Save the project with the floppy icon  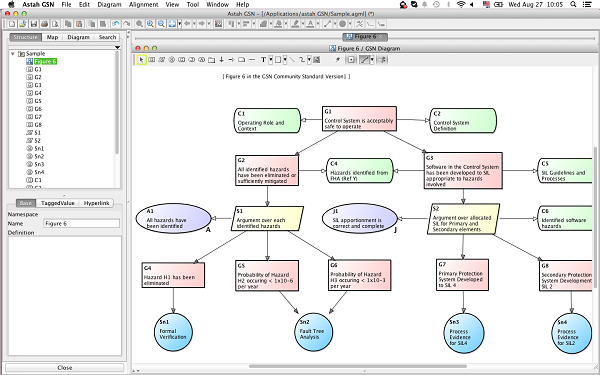(x=34, y=24)
